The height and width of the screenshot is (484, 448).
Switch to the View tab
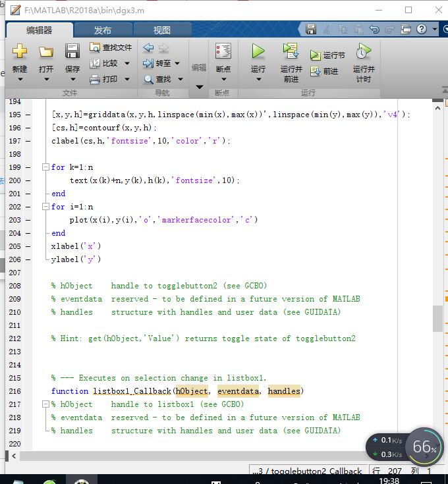coord(162,30)
